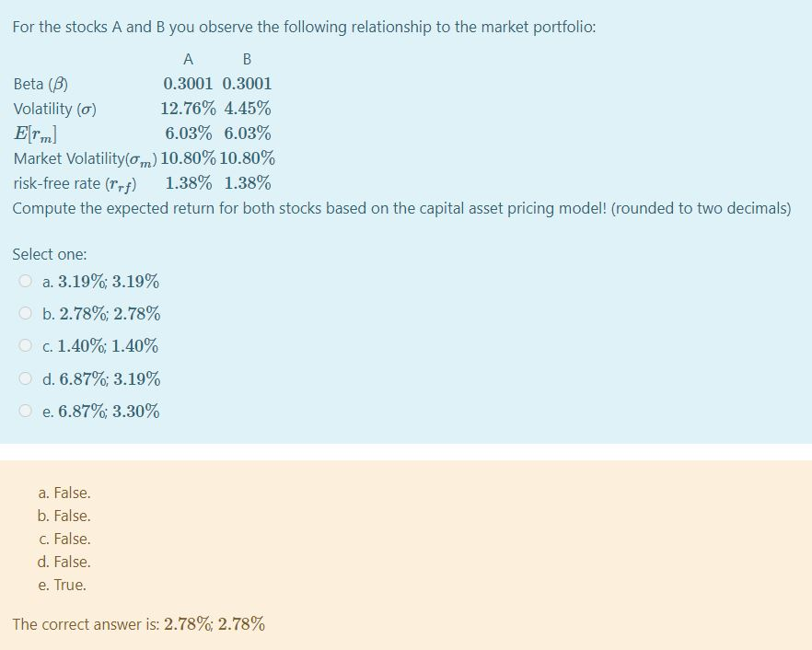Click the Beta row in the data table
The height and width of the screenshot is (650, 812).
[x=138, y=84]
